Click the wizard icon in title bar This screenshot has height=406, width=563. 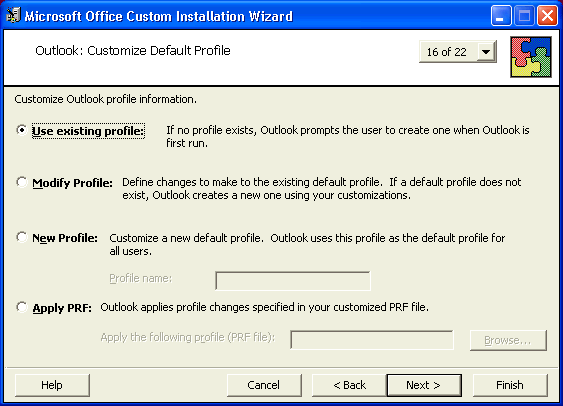coord(13,15)
